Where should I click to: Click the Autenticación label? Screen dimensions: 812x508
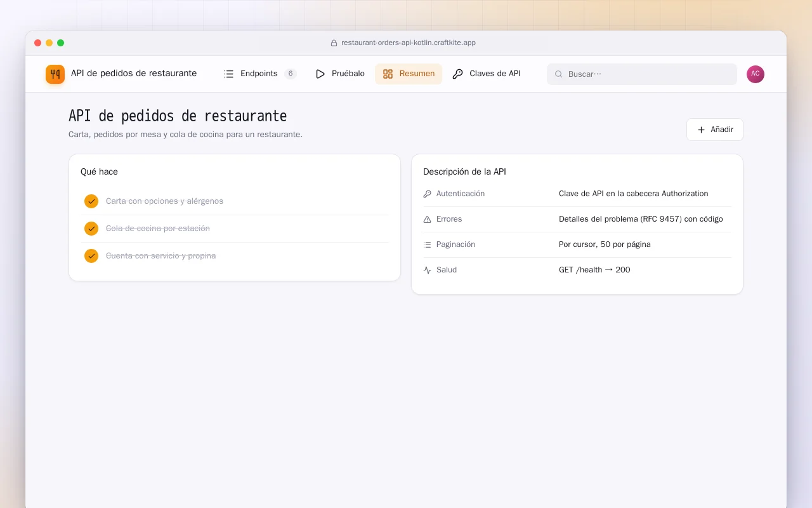pos(461,194)
